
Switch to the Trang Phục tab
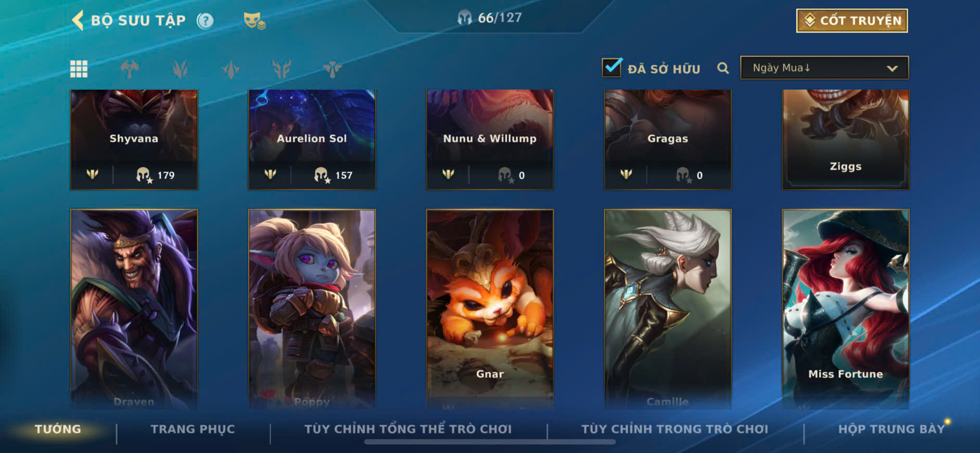click(x=193, y=429)
